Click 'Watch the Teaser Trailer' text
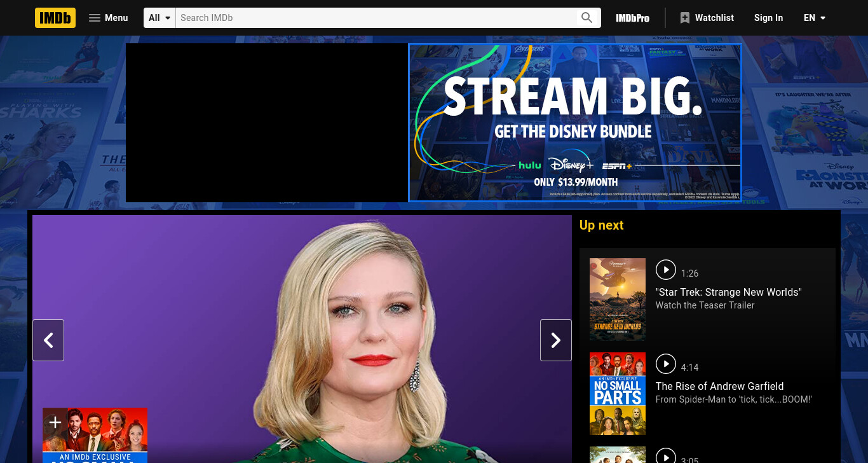 pyautogui.click(x=705, y=305)
